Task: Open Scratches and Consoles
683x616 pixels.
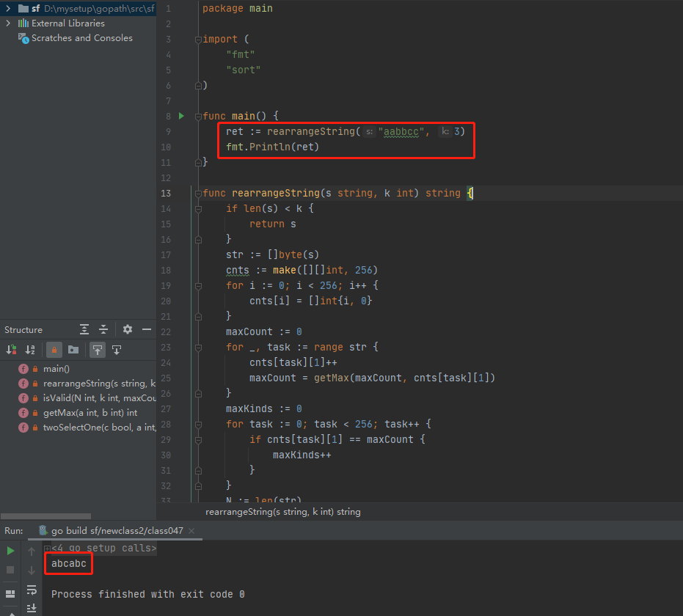Action: (x=81, y=38)
